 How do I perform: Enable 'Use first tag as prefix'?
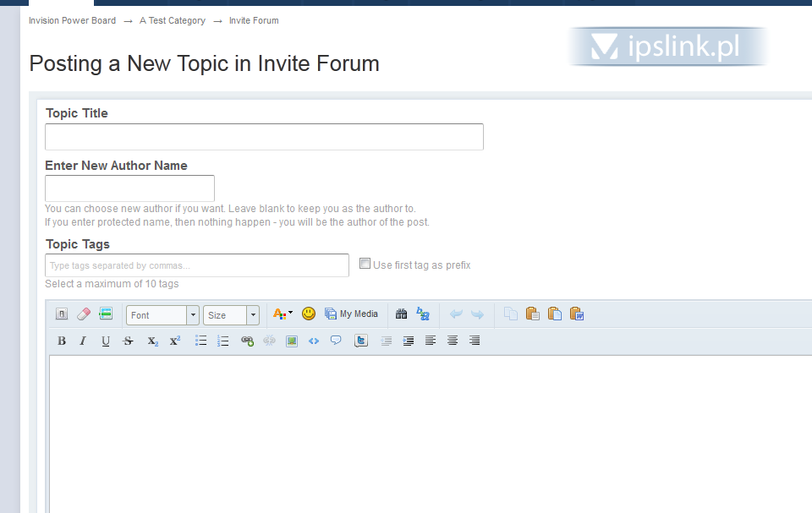coord(365,264)
